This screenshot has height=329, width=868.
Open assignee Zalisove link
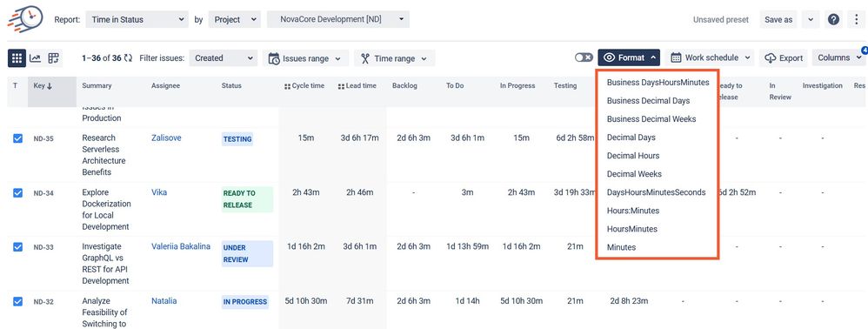(166, 138)
